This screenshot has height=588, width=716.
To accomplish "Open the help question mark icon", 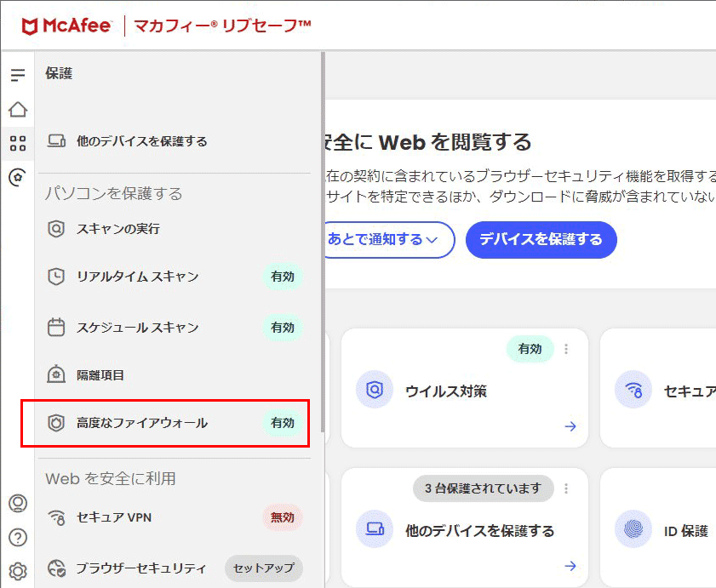I will pos(18,537).
